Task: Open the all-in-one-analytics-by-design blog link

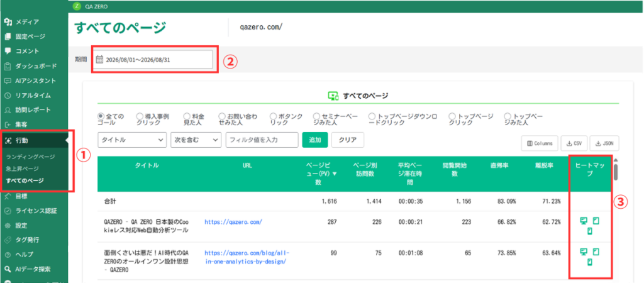Action: click(x=247, y=257)
